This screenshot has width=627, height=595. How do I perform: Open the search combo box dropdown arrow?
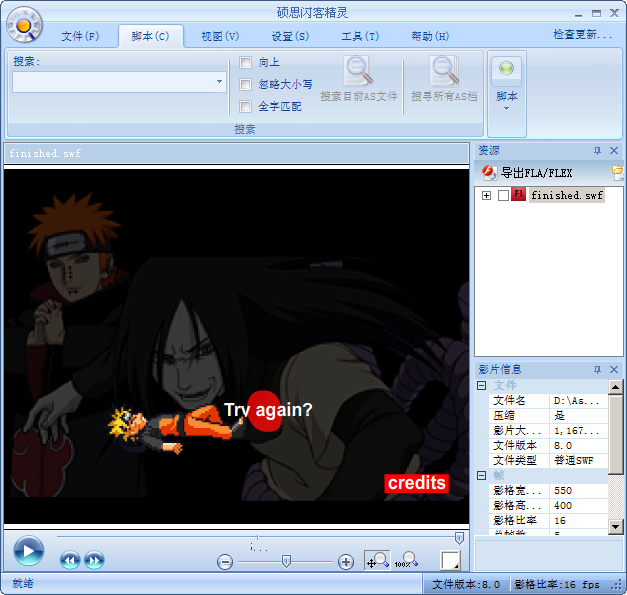(x=220, y=82)
